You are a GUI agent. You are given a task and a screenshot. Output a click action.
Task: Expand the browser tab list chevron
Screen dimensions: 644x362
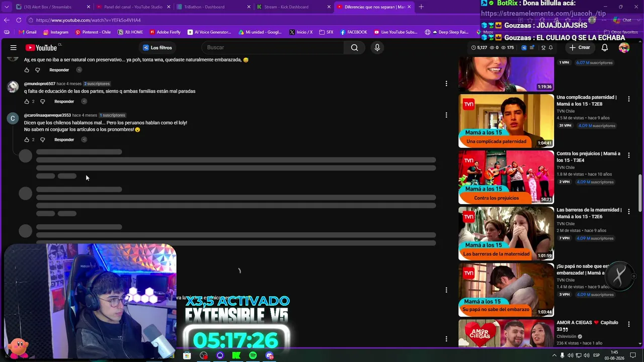tap(7, 7)
